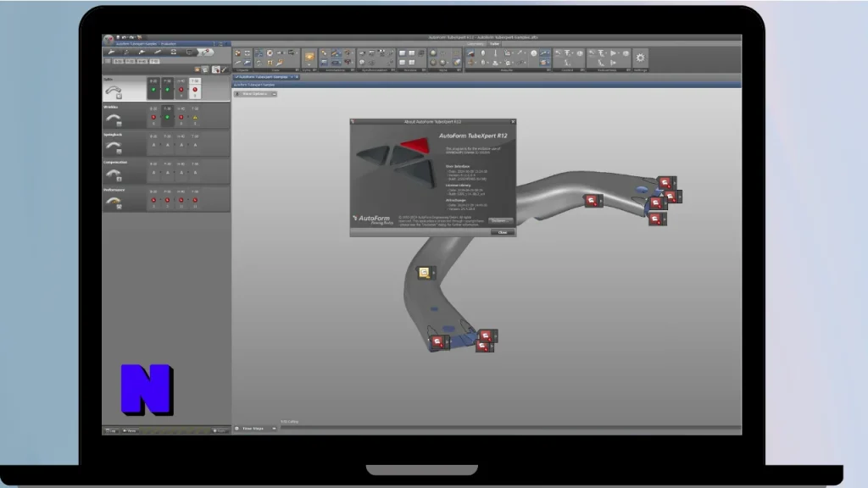Switch to the Geometry ribbon tab
This screenshot has width=868, height=488.
pos(476,44)
